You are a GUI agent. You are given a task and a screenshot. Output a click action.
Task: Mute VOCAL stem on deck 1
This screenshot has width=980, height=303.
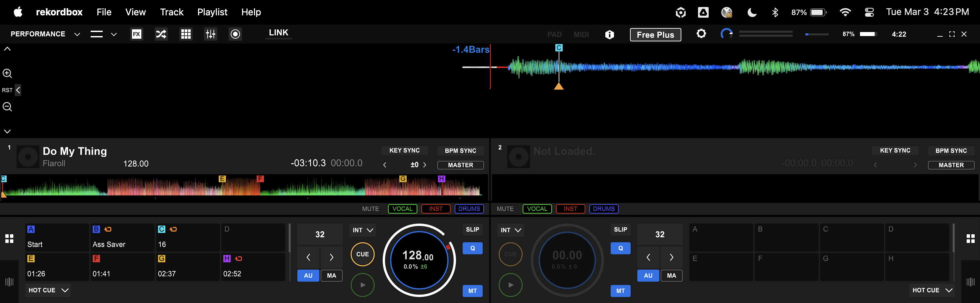coord(402,209)
